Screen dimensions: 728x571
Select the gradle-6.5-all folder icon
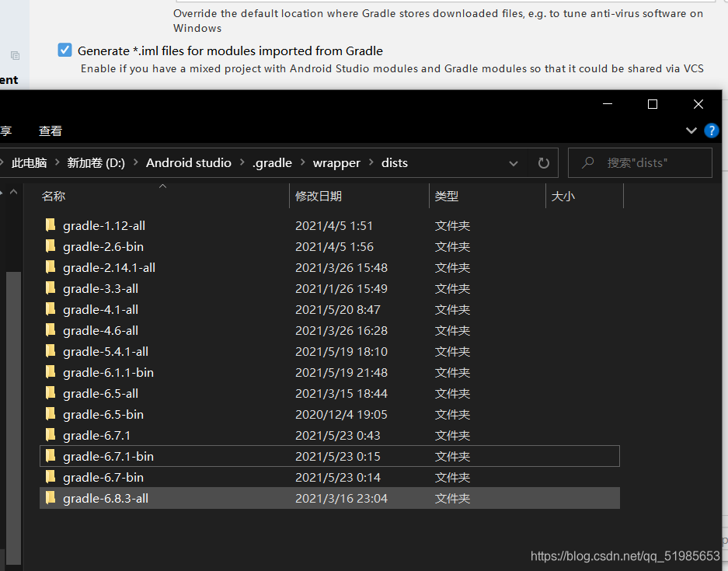[x=51, y=393]
